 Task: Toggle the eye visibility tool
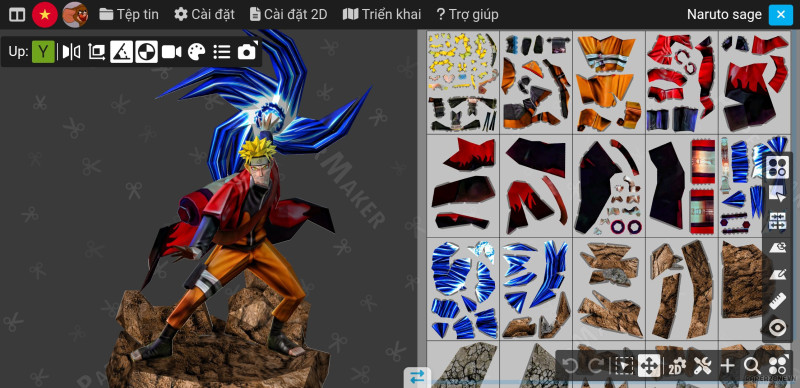[x=778, y=328]
